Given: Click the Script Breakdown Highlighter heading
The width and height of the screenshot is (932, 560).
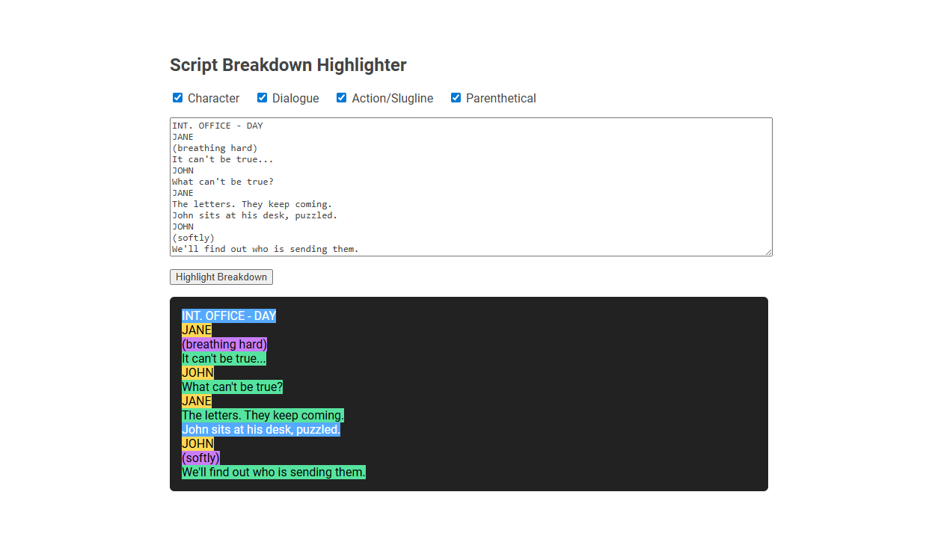Looking at the screenshot, I should coord(288,65).
